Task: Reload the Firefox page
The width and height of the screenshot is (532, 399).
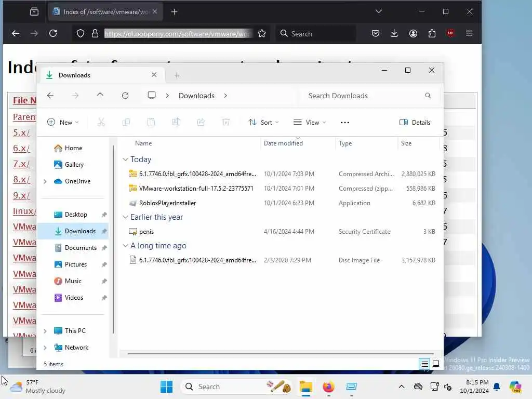Action: (x=53, y=33)
